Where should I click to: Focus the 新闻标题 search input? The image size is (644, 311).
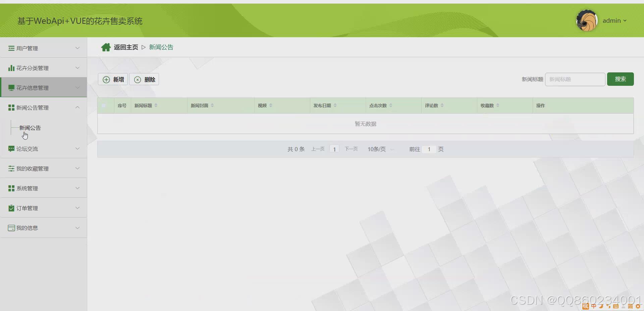575,79
